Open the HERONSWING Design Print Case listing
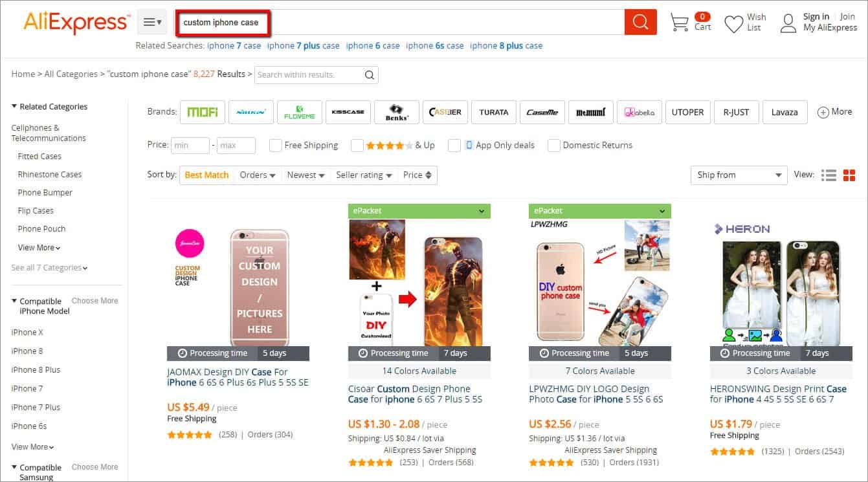 pos(777,393)
